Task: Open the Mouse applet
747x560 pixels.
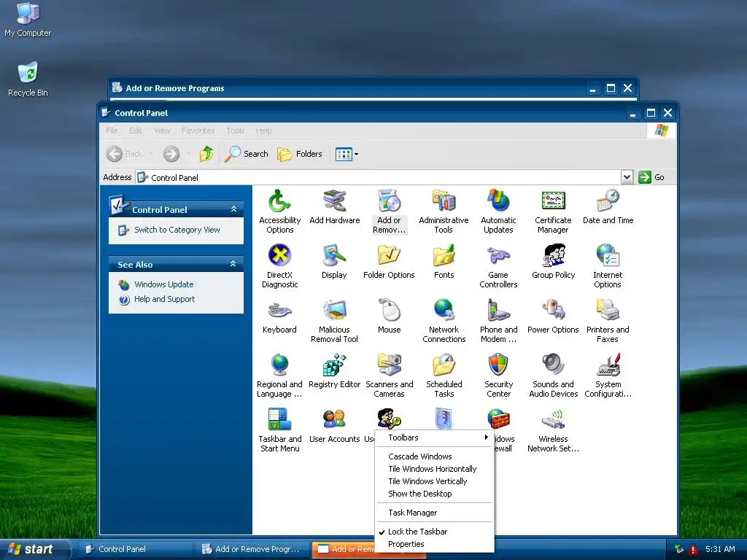Action: click(x=390, y=317)
